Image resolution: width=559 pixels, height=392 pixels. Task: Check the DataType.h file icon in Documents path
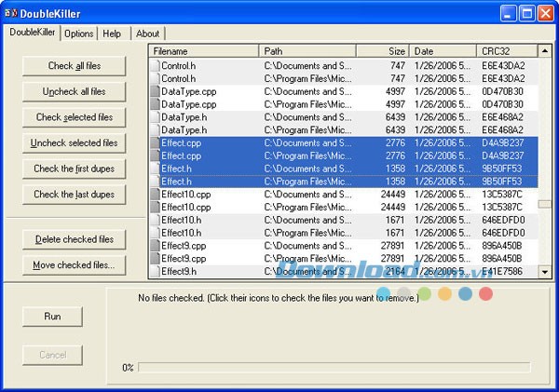pos(155,117)
